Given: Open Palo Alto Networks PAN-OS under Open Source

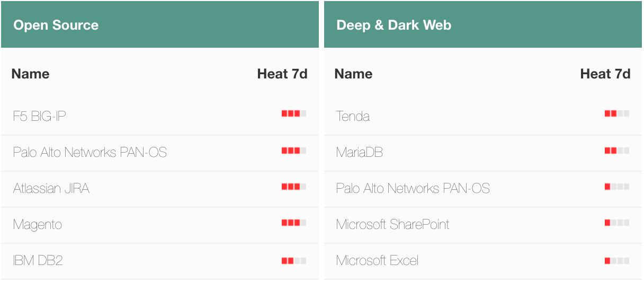Looking at the screenshot, I should point(90,153).
